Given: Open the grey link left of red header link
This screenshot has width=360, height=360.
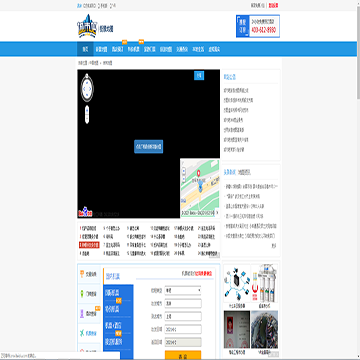Looking at the screenshot, I should pos(258,5).
